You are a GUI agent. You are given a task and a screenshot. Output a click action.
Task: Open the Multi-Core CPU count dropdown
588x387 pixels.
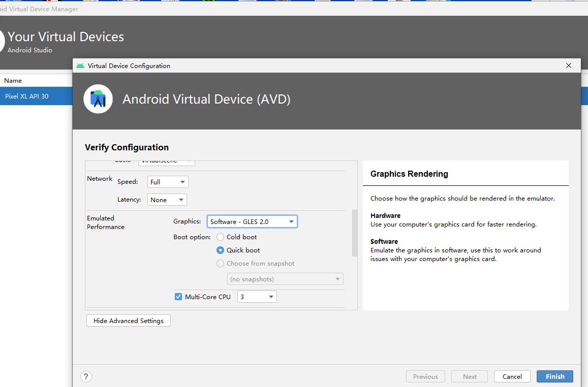click(x=257, y=297)
